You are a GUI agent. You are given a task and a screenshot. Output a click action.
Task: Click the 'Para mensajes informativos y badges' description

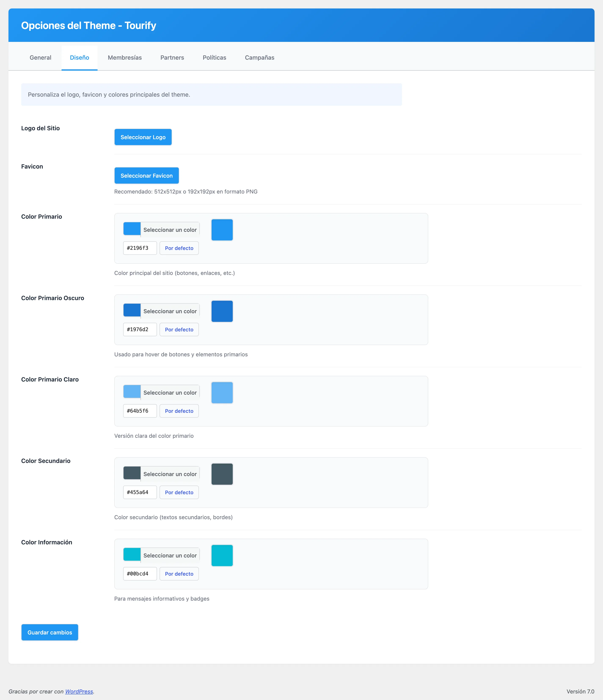(x=162, y=599)
